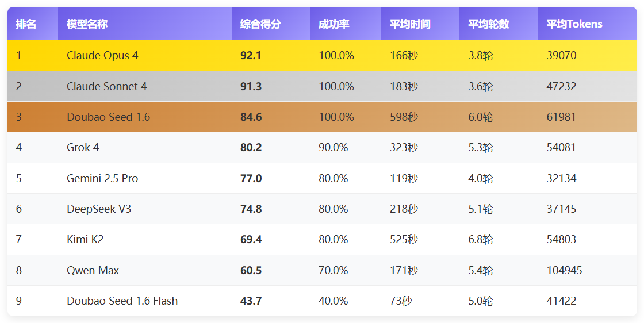The image size is (644, 323).
Task: Click the 模型名称 column header
Action: click(x=145, y=24)
